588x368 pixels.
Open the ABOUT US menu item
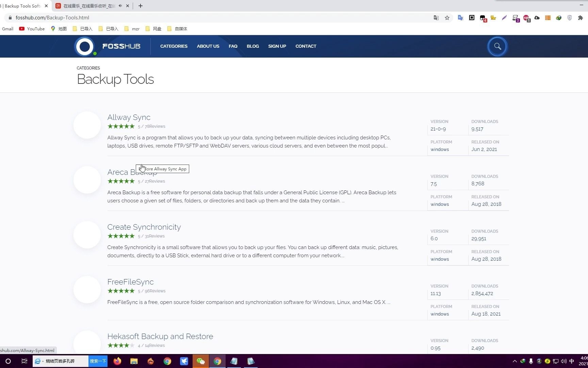click(208, 46)
